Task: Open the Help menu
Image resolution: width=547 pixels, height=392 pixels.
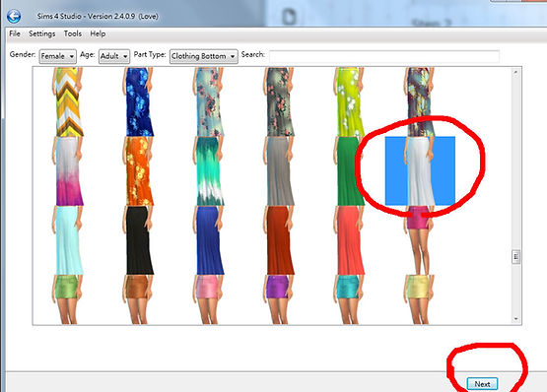Action: click(98, 33)
